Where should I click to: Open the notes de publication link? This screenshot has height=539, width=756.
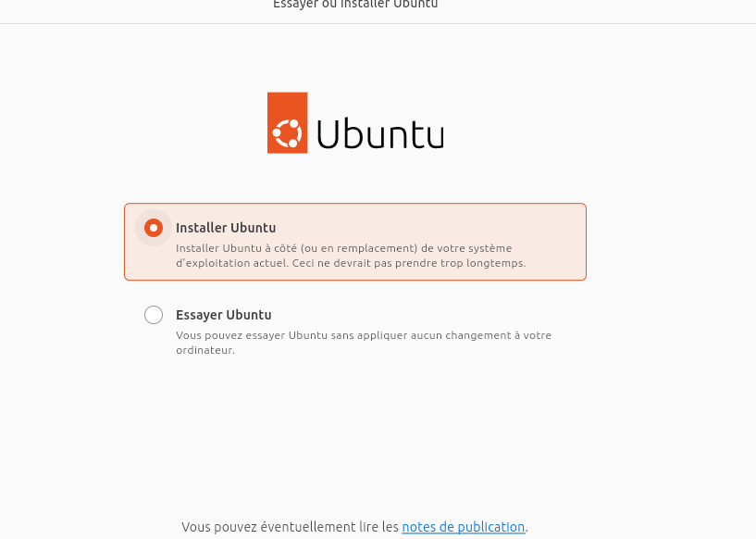click(x=464, y=526)
